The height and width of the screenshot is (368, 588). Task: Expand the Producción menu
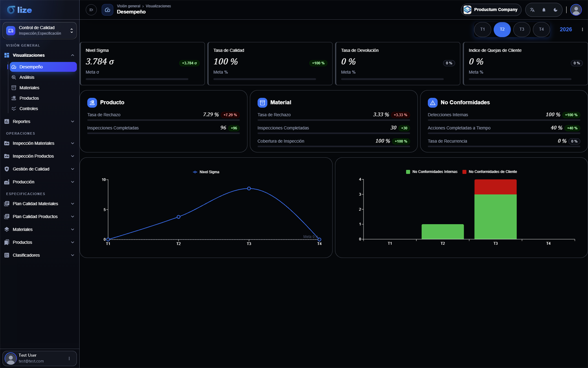point(40,182)
